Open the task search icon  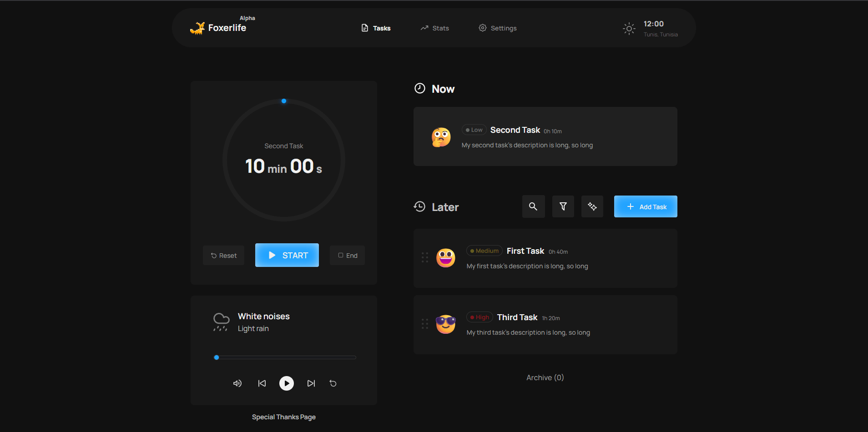pyautogui.click(x=533, y=206)
